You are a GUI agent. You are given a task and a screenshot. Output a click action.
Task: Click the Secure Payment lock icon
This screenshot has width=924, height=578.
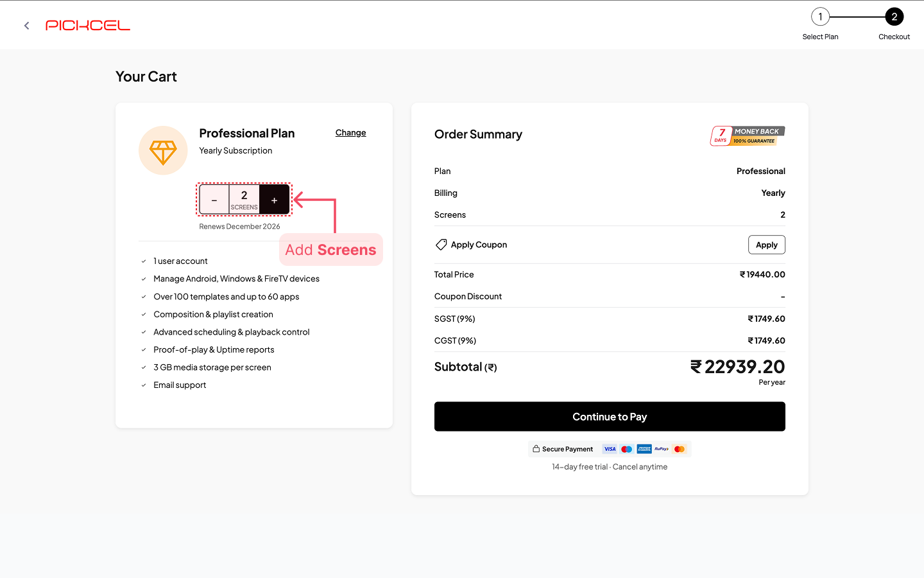(536, 449)
